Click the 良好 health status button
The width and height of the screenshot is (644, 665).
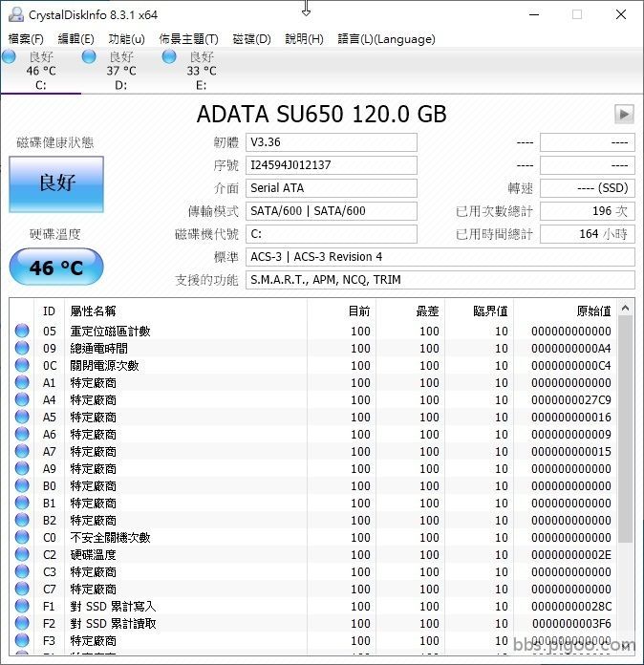56,184
